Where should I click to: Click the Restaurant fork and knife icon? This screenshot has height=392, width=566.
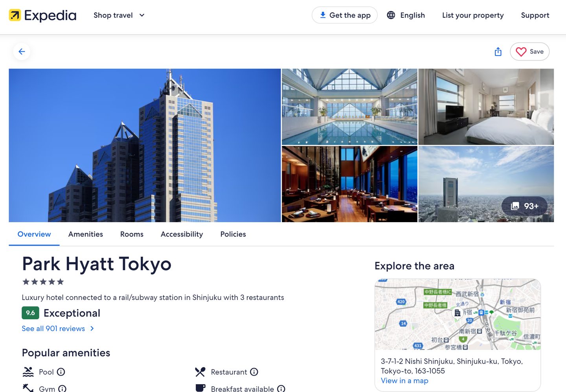(x=200, y=372)
